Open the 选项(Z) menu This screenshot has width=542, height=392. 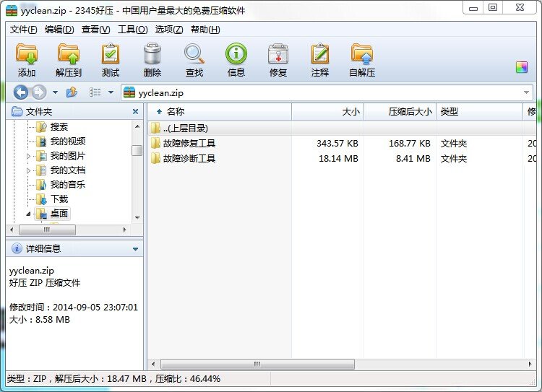168,30
